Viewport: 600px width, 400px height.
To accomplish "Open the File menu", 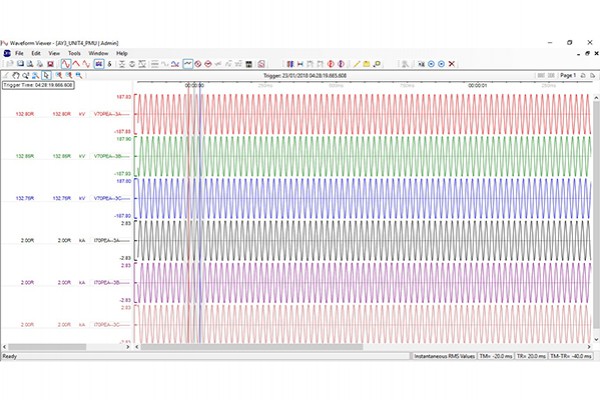I will click(19, 53).
